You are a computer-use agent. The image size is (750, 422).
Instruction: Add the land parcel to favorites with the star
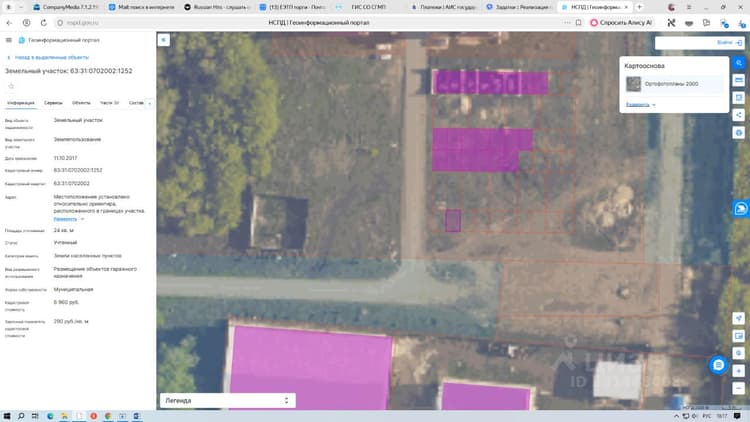click(11, 86)
